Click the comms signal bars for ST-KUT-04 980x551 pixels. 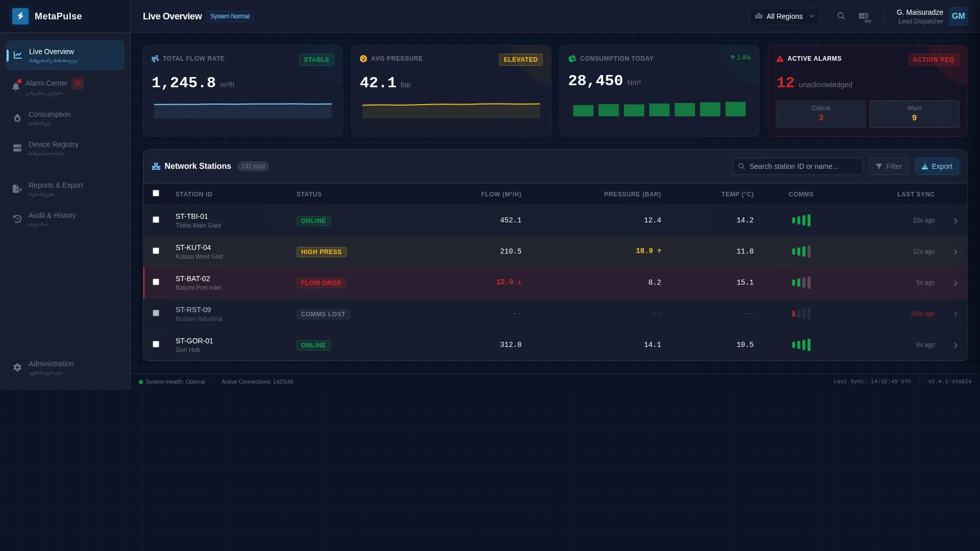click(801, 252)
